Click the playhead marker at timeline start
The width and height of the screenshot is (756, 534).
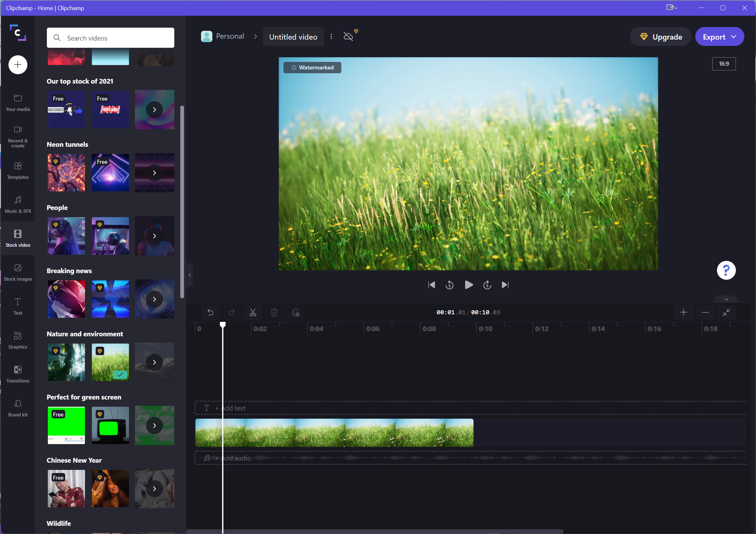pyautogui.click(x=223, y=325)
